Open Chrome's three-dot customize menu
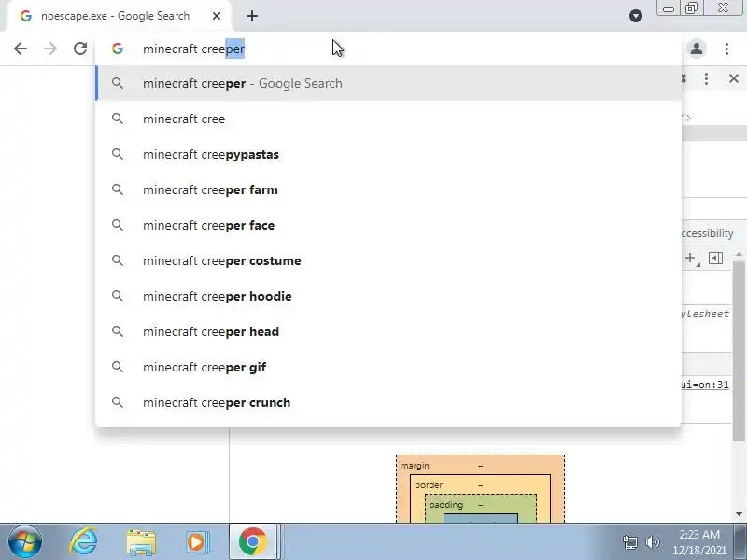747x560 pixels. 726,49
